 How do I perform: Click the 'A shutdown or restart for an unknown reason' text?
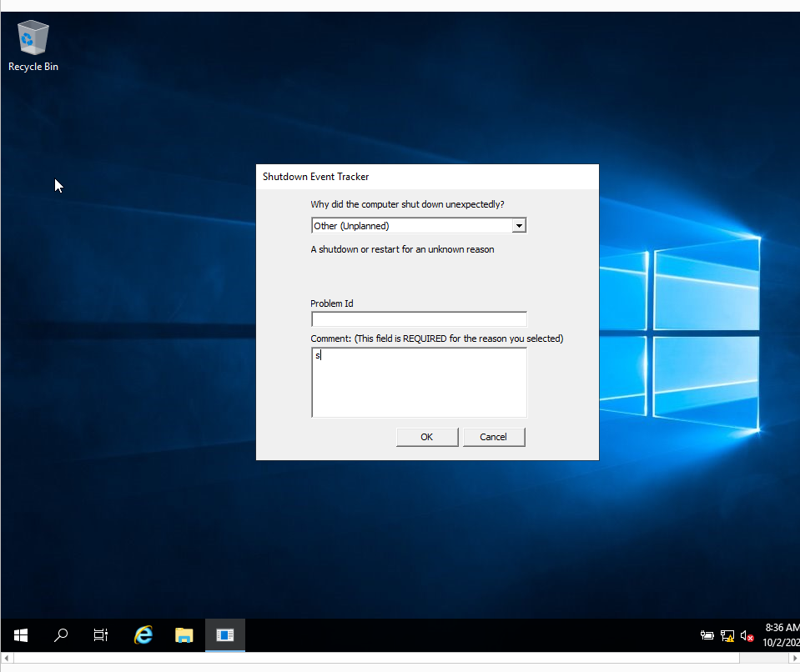pos(403,249)
